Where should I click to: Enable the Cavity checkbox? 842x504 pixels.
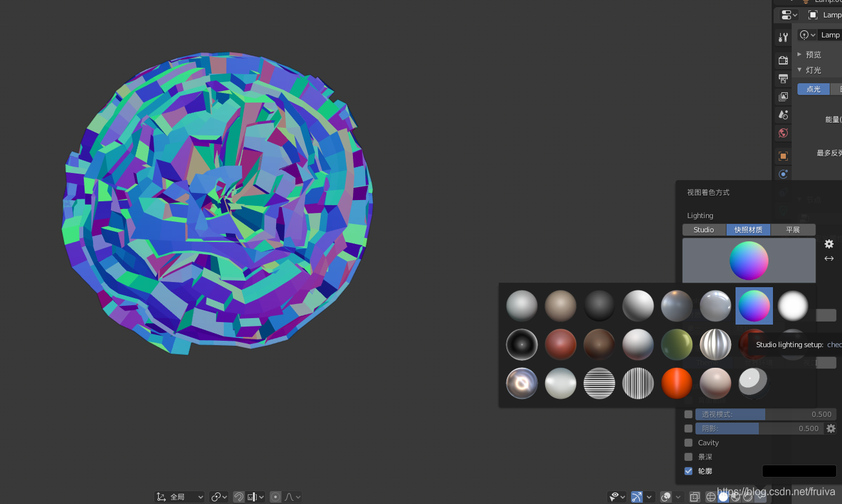point(688,443)
